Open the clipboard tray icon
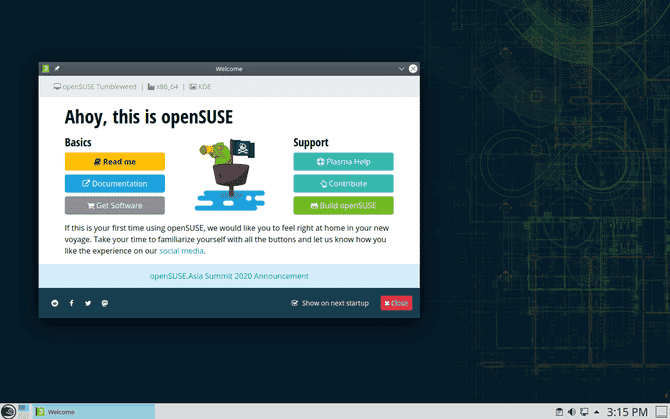This screenshot has width=670, height=419. coord(559,412)
